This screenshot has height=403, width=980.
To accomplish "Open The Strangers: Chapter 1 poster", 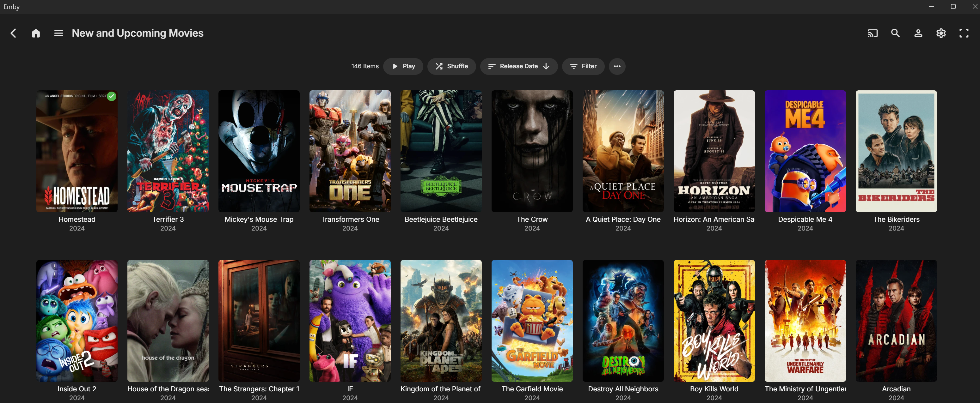I will [x=259, y=321].
